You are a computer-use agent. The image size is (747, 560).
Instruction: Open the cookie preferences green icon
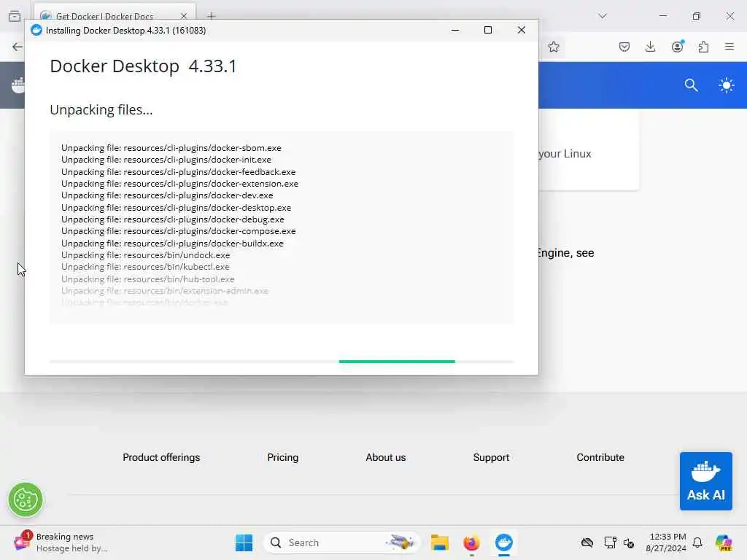pos(26,499)
